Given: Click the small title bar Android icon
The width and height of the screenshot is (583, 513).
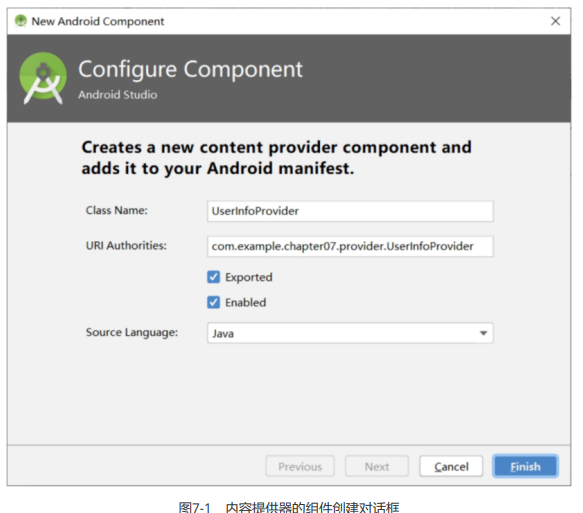Looking at the screenshot, I should pyautogui.click(x=21, y=21).
